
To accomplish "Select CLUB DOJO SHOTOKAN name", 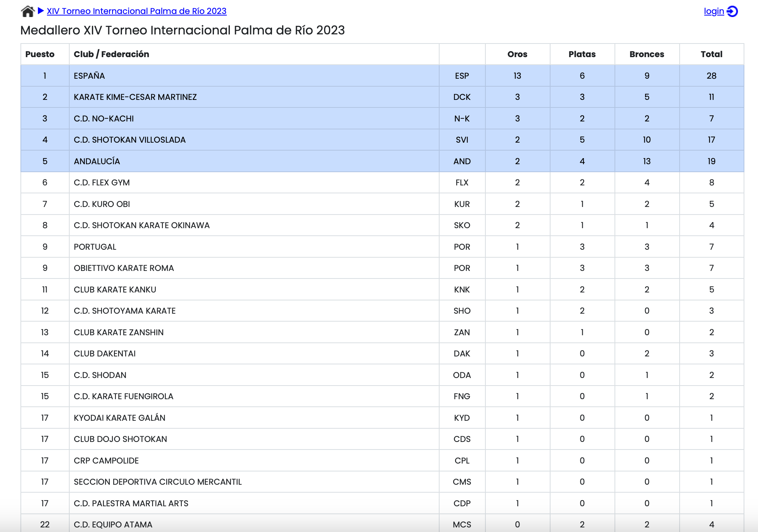I will coord(120,439).
